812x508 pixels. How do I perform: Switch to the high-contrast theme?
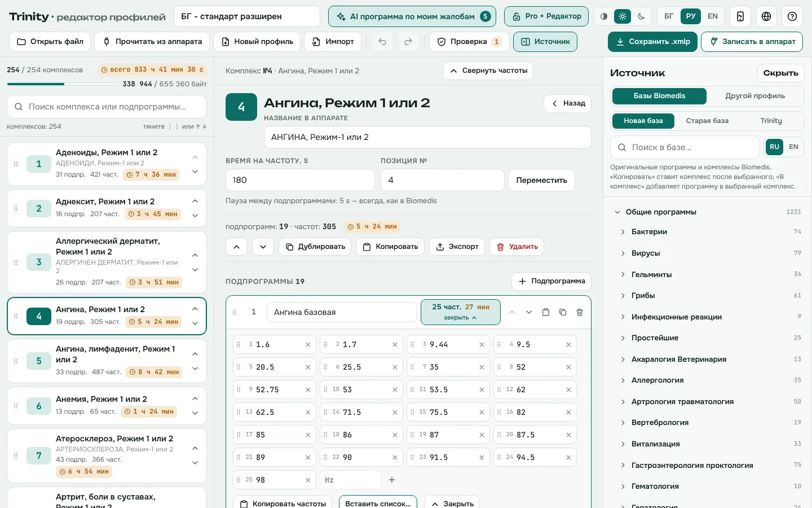(604, 16)
